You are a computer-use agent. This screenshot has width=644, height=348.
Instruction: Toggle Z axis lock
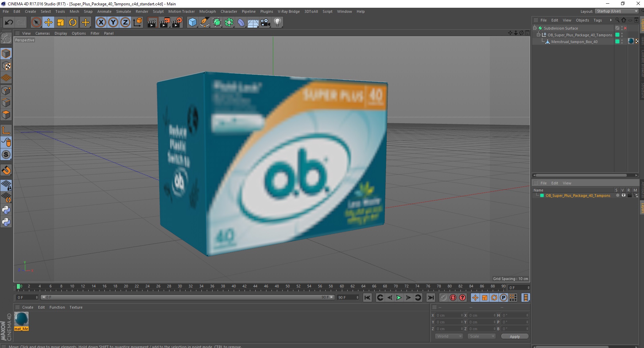125,23
